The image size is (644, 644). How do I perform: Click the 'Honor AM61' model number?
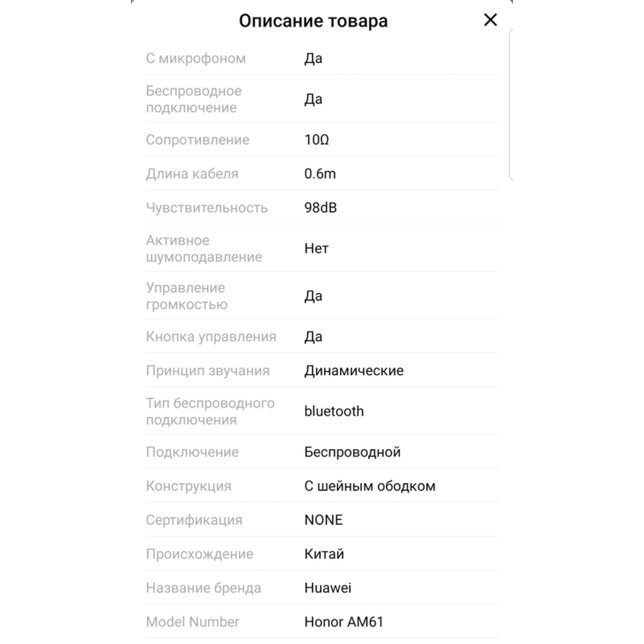343,622
